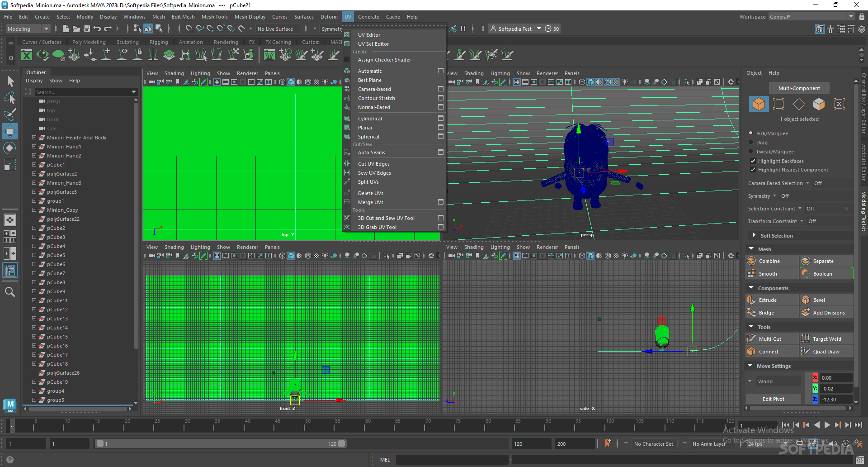Open Auto Seams options box
Image resolution: width=868 pixels, height=467 pixels.
(440, 152)
